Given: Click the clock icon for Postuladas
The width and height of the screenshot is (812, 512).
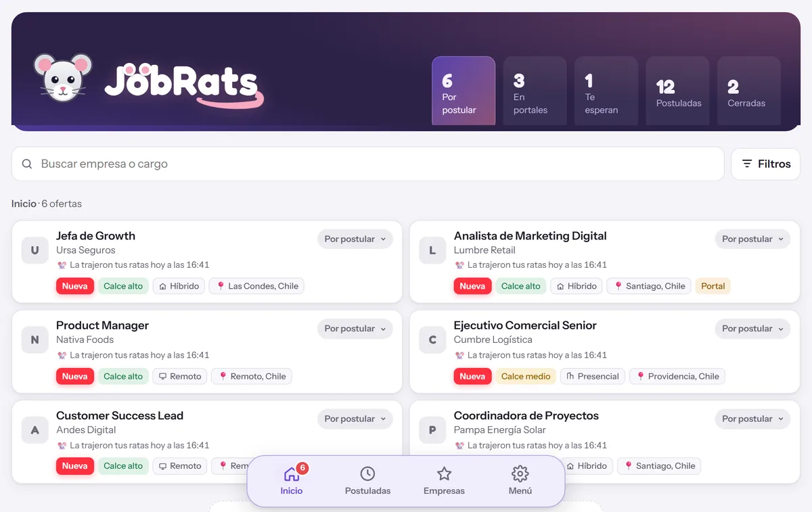Looking at the screenshot, I should click(367, 473).
